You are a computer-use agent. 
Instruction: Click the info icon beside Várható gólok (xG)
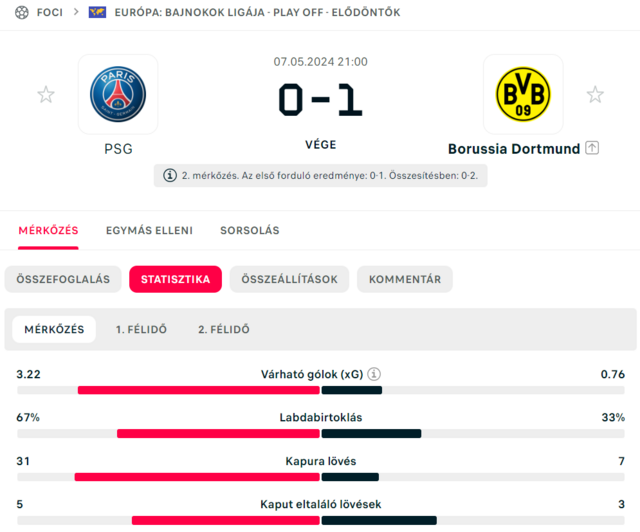[x=374, y=375]
